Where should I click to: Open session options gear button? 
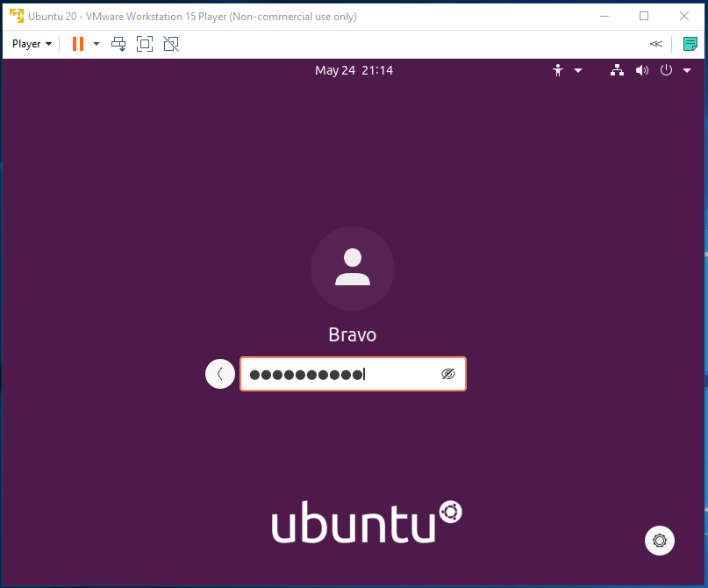[659, 540]
